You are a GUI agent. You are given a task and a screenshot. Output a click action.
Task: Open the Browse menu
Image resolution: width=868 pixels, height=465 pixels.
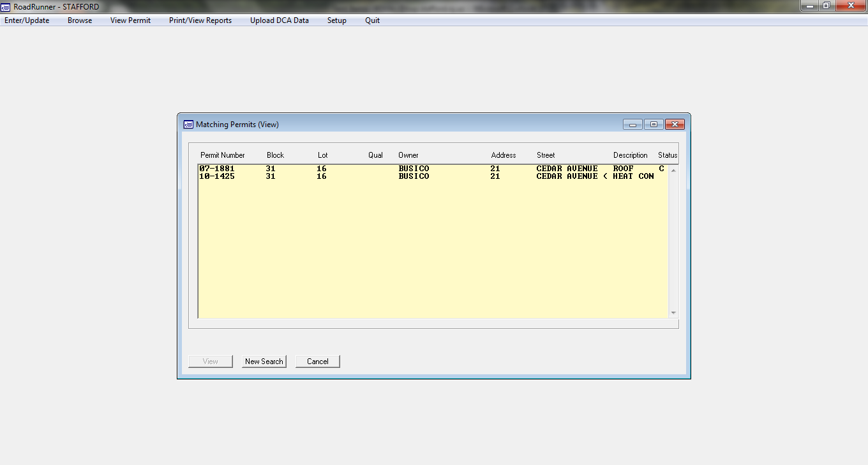(80, 20)
